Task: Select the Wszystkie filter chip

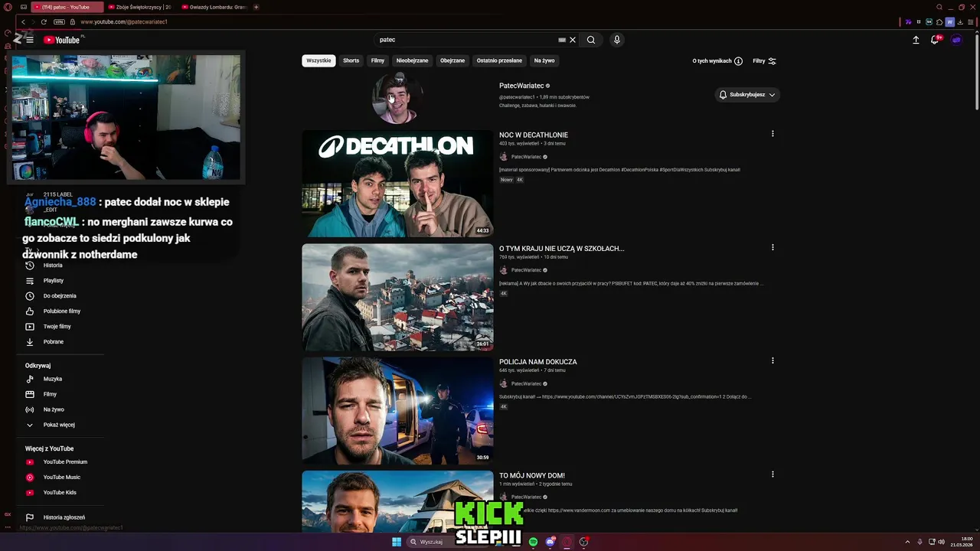Action: click(318, 60)
